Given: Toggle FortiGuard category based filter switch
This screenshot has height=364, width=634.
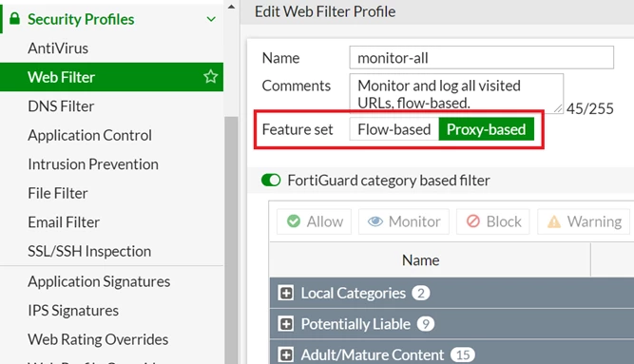Looking at the screenshot, I should click(271, 180).
